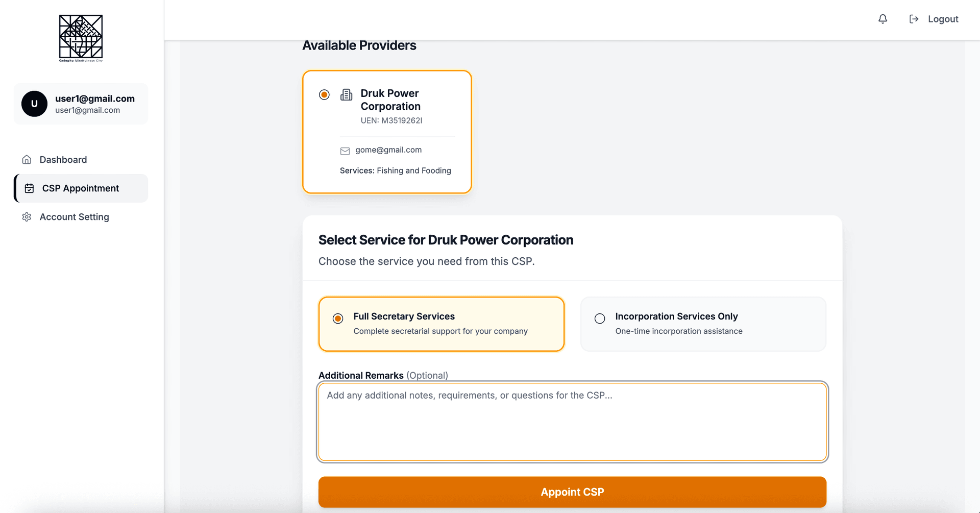Click the Appoint CSP button
This screenshot has height=513, width=980.
pyautogui.click(x=572, y=492)
